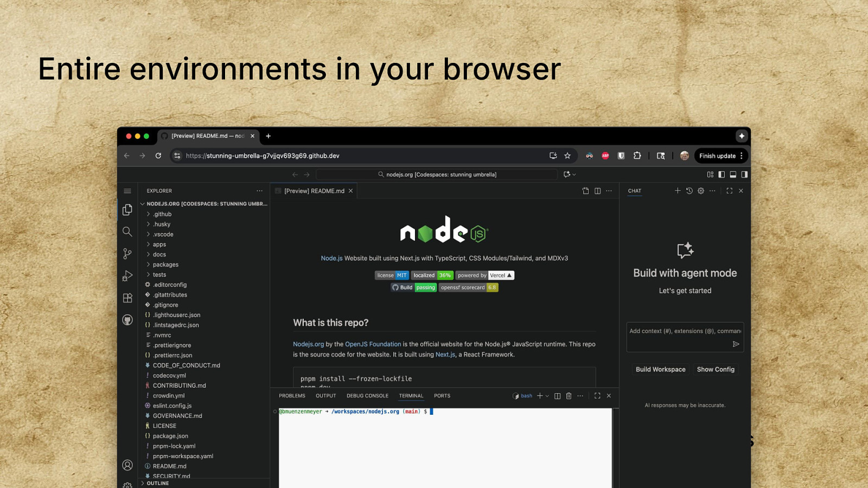Toggle the primary side bar visibility
This screenshot has height=488, width=868.
(722, 175)
